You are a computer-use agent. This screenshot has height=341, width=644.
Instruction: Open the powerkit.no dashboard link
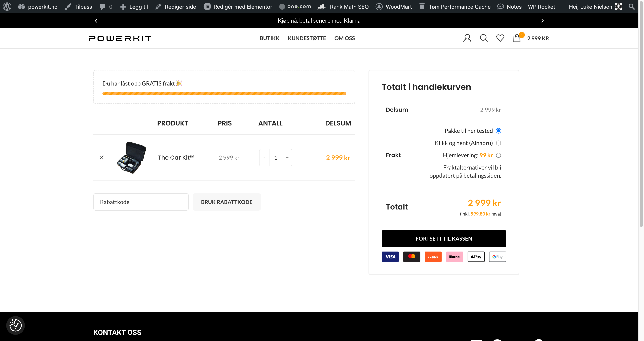(38, 7)
